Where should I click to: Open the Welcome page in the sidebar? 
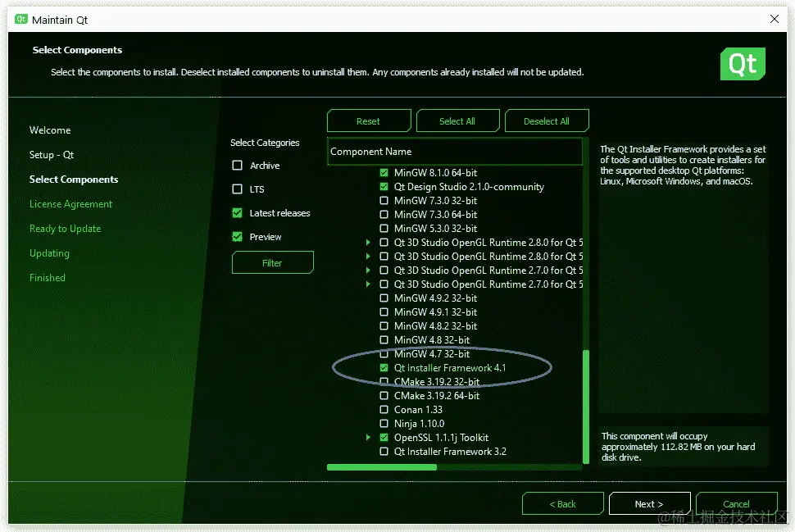[49, 130]
